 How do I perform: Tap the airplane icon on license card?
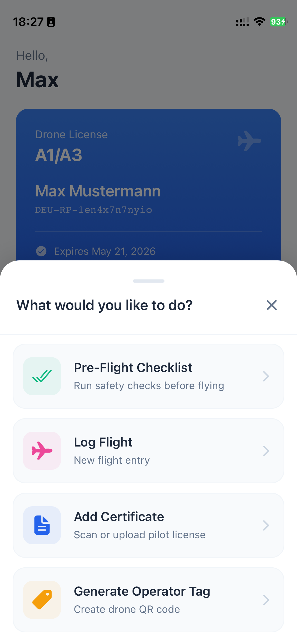tap(249, 141)
